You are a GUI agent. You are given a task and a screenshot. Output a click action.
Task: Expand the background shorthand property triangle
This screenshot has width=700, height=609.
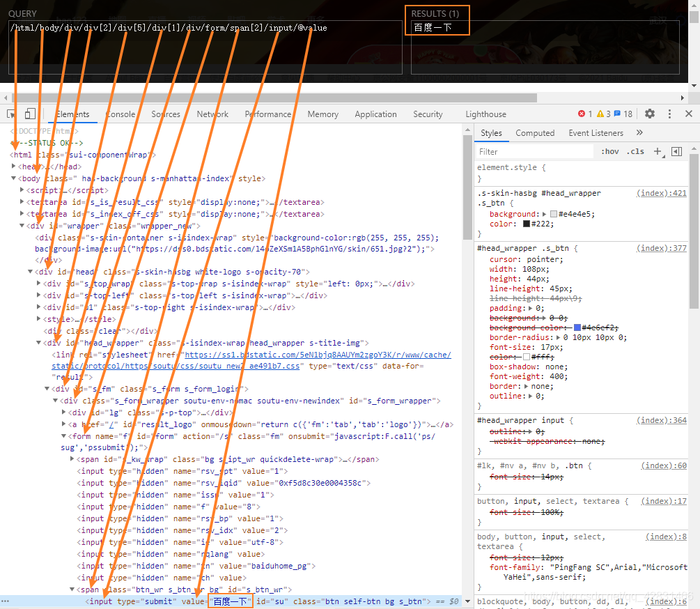pyautogui.click(x=544, y=214)
